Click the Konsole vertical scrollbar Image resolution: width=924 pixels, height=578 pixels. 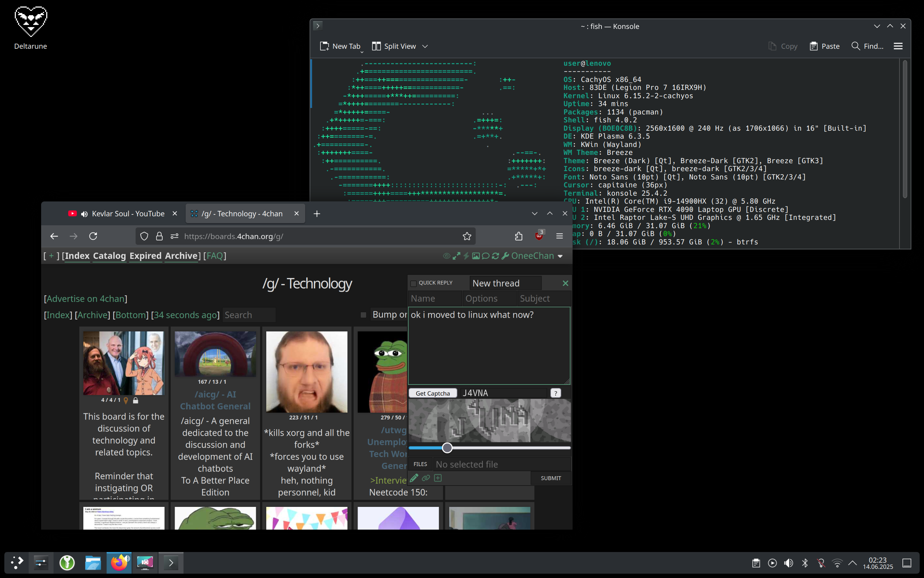pos(905,129)
